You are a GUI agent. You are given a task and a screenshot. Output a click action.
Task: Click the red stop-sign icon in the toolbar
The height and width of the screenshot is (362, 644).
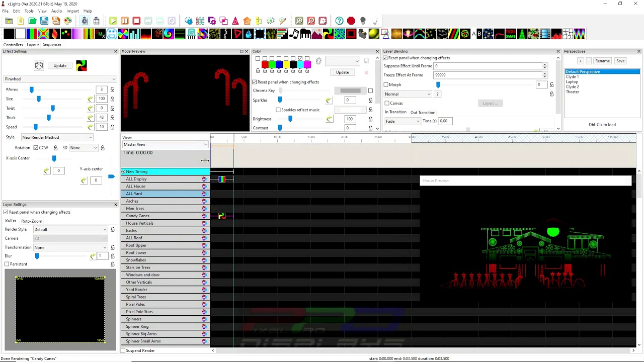[x=351, y=21]
